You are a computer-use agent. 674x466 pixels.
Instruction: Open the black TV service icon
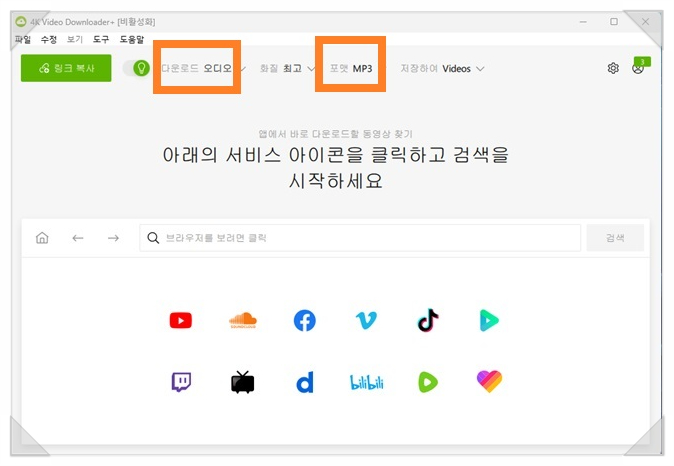point(243,382)
